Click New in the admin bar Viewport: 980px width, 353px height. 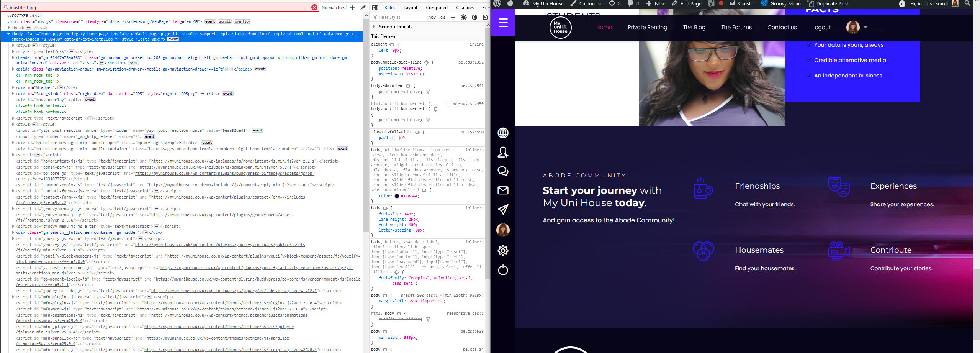(x=655, y=3)
